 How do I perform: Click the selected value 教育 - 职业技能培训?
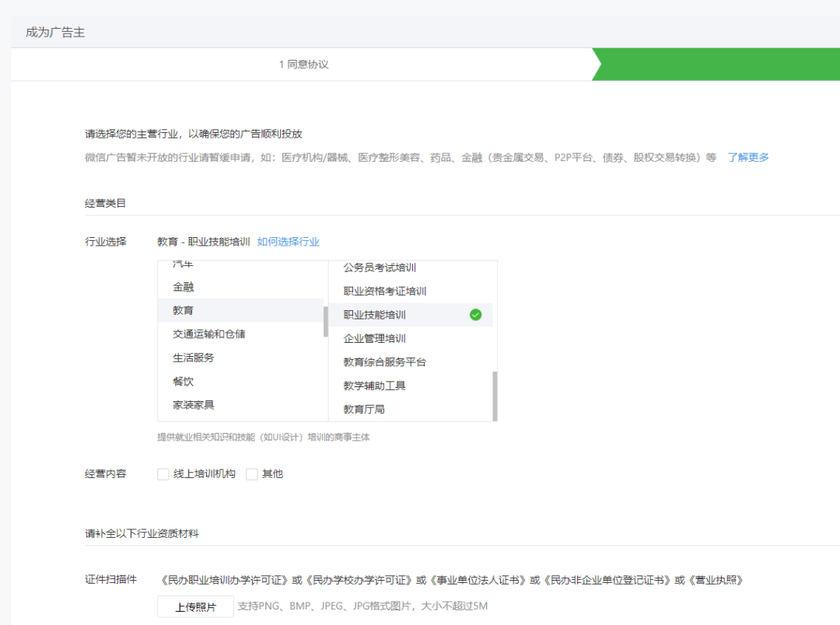(204, 242)
